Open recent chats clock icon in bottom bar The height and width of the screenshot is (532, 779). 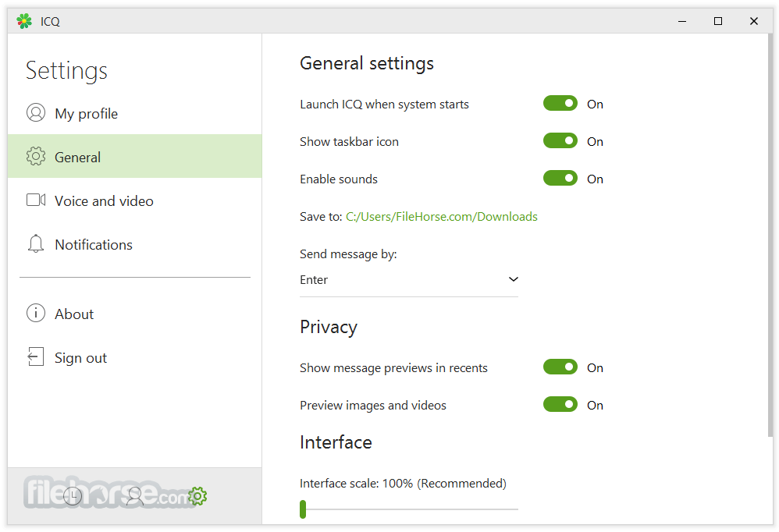click(x=73, y=496)
